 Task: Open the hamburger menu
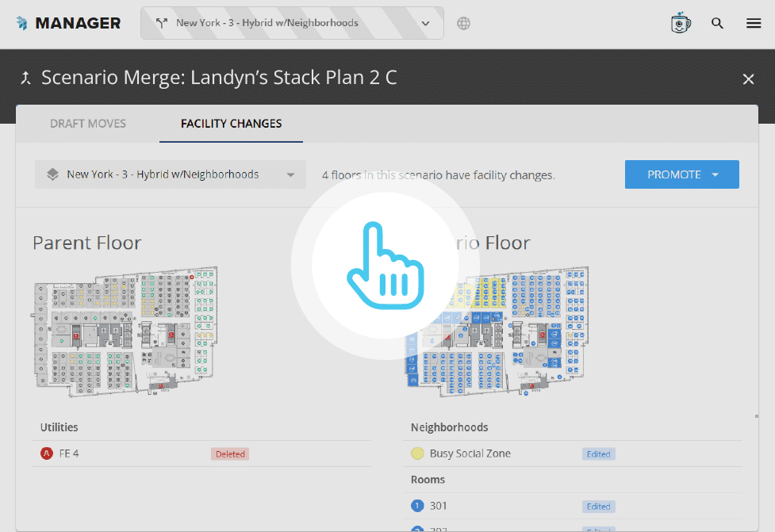[x=753, y=23]
